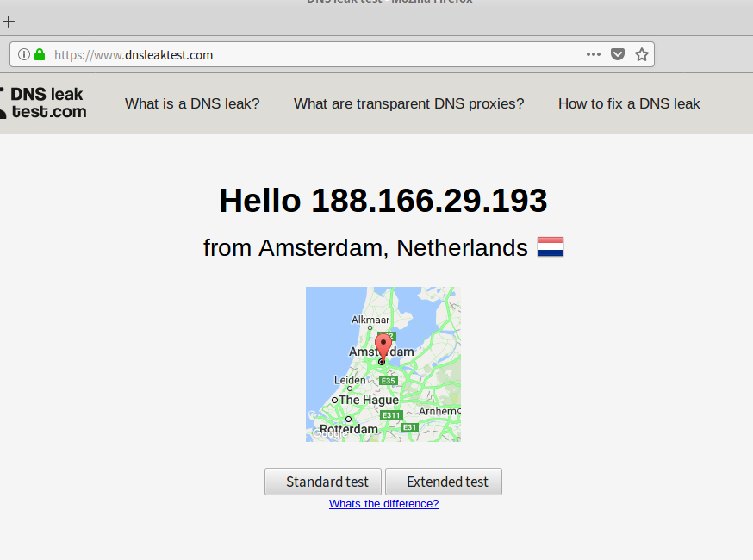This screenshot has height=560, width=753.
Task: Click the red location pin on map
Action: coord(383,347)
